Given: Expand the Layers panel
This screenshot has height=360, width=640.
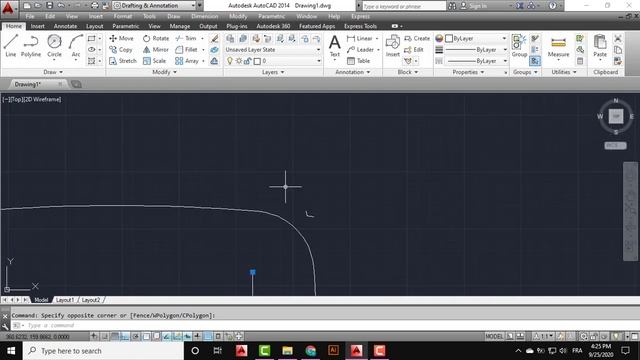Looking at the screenshot, I should click(x=273, y=72).
